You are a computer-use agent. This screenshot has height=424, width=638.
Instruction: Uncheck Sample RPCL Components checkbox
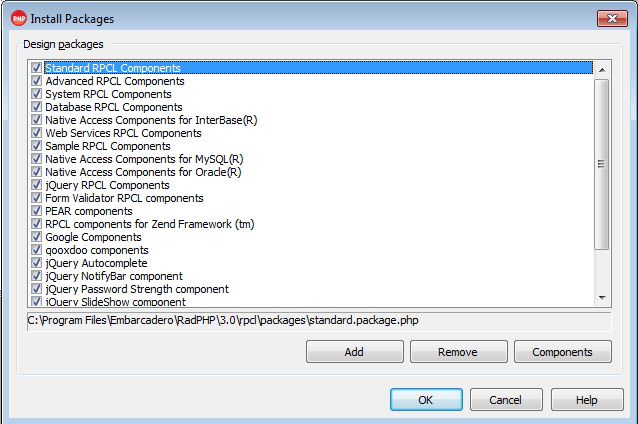pyautogui.click(x=36, y=146)
